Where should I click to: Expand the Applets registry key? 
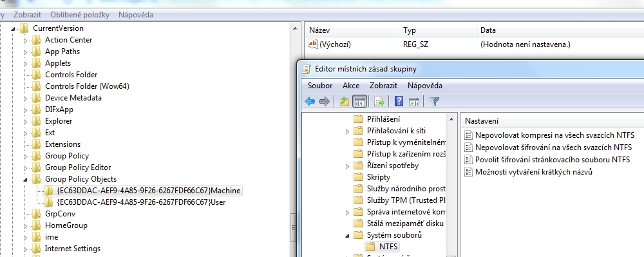(x=25, y=63)
